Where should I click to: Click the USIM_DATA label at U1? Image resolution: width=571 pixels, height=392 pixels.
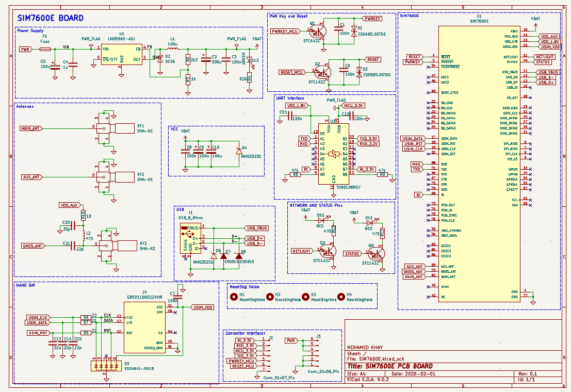coord(413,139)
